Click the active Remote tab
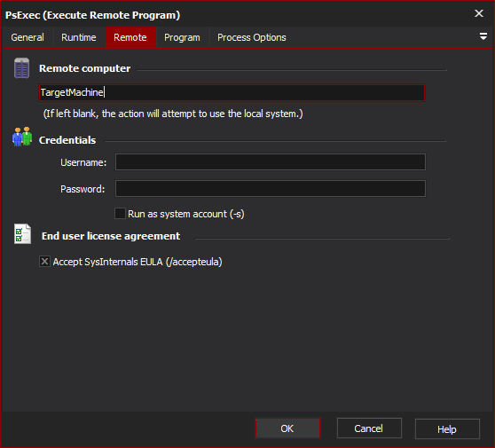The height and width of the screenshot is (448, 495). (130, 37)
